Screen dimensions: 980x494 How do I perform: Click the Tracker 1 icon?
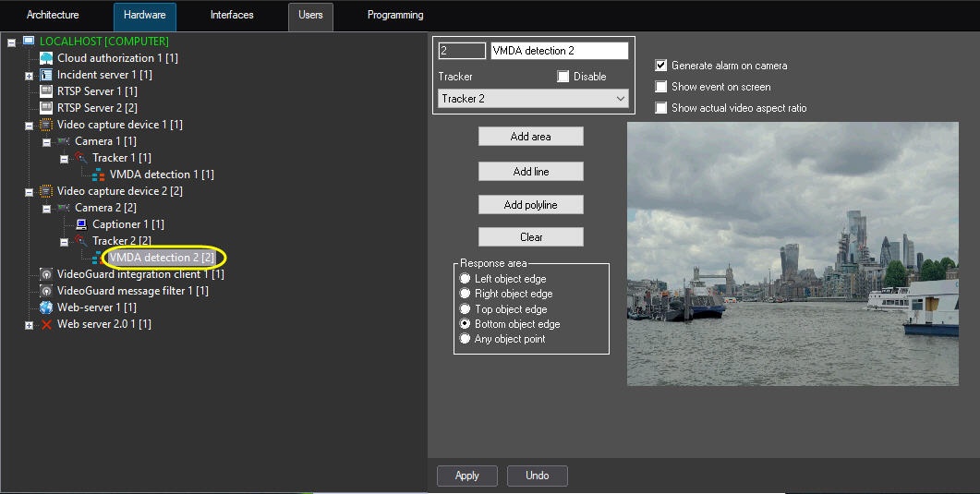point(81,158)
